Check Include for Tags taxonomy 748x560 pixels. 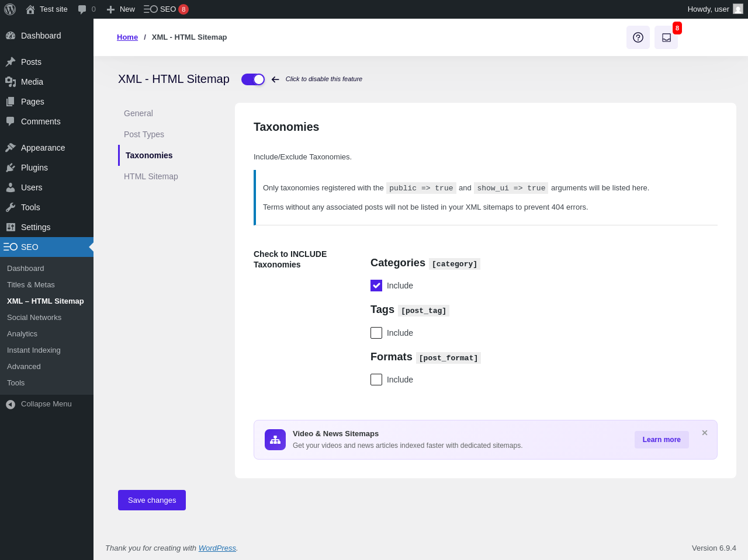click(x=376, y=333)
